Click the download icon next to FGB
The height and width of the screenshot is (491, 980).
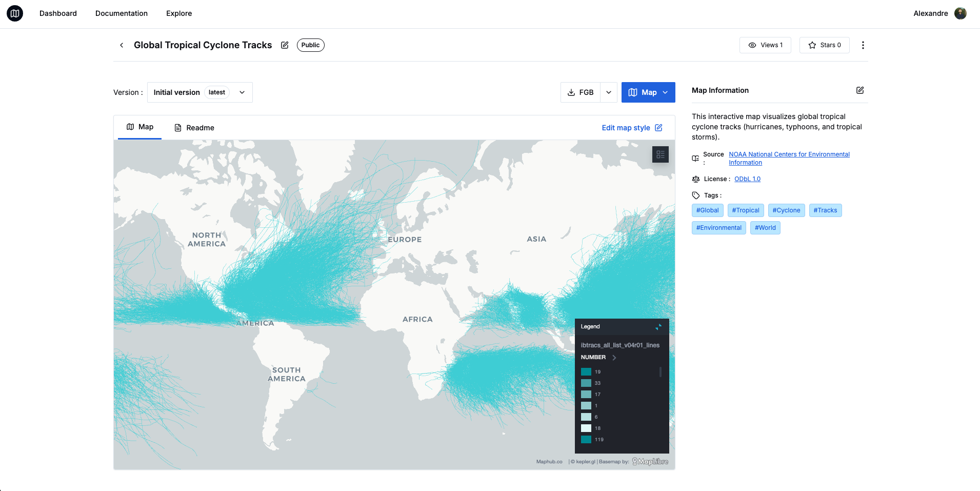coord(571,92)
